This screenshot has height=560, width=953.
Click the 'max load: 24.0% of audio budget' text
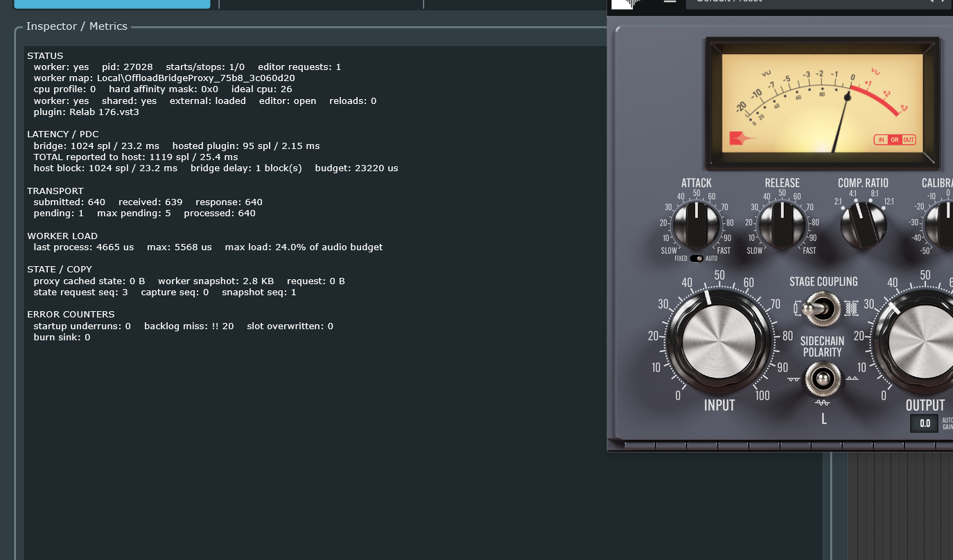(x=304, y=247)
